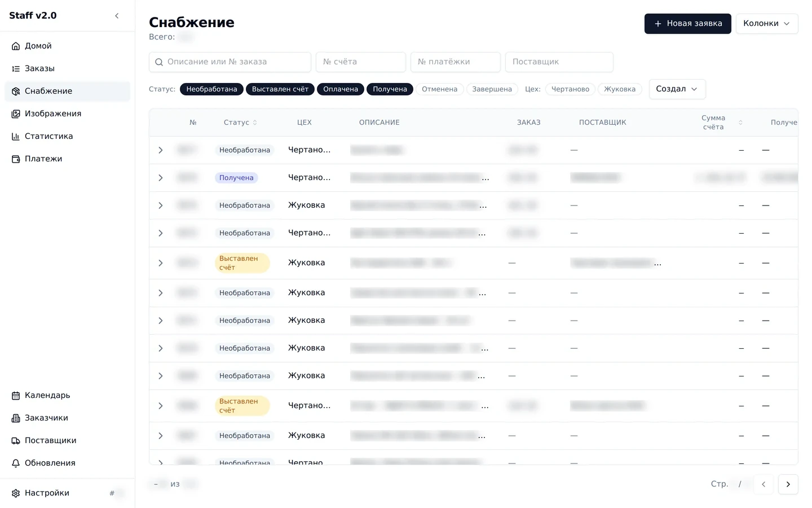Click the Заказчики building icon
This screenshot has height=508, width=812.
16,418
